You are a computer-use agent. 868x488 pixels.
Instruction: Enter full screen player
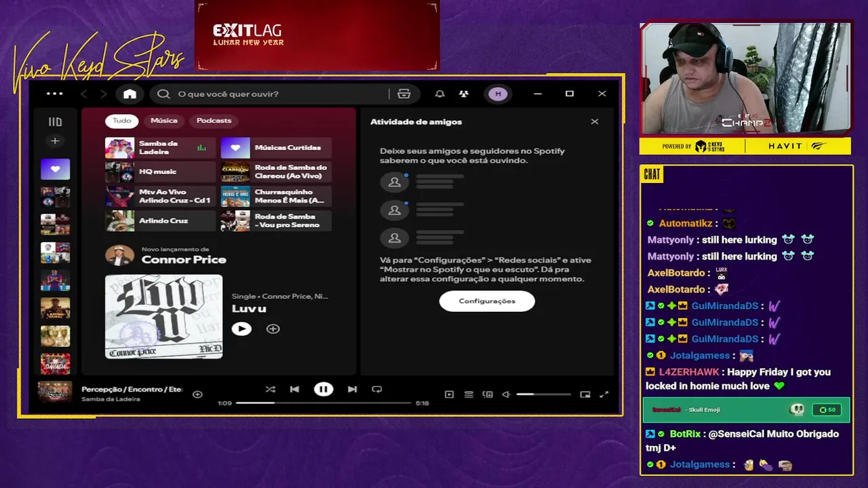604,394
